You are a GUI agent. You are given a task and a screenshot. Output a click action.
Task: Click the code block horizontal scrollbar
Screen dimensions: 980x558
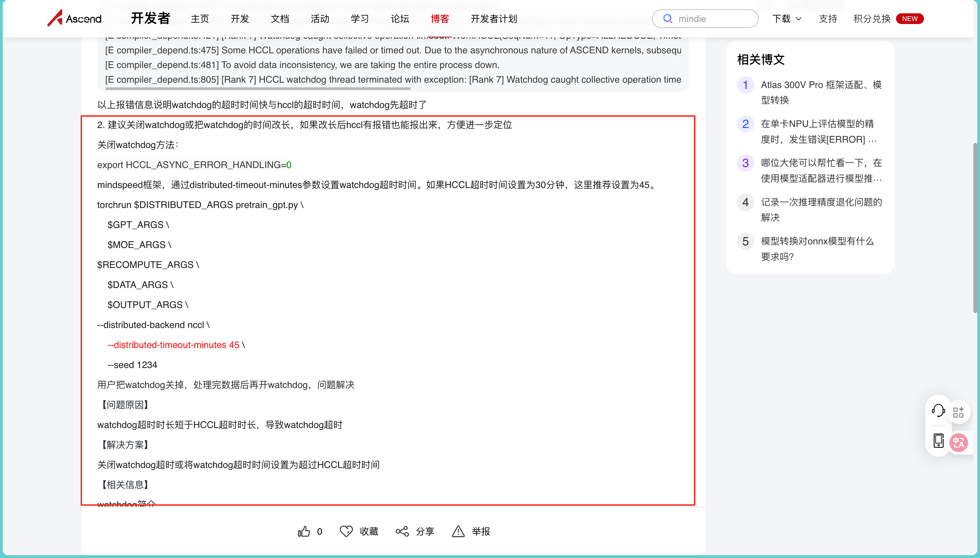click(x=257, y=89)
